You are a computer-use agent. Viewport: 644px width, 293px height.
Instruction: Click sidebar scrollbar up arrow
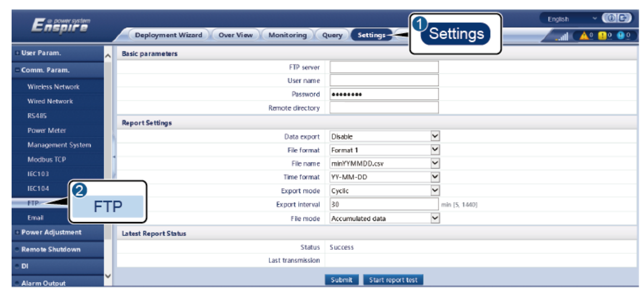(x=108, y=56)
